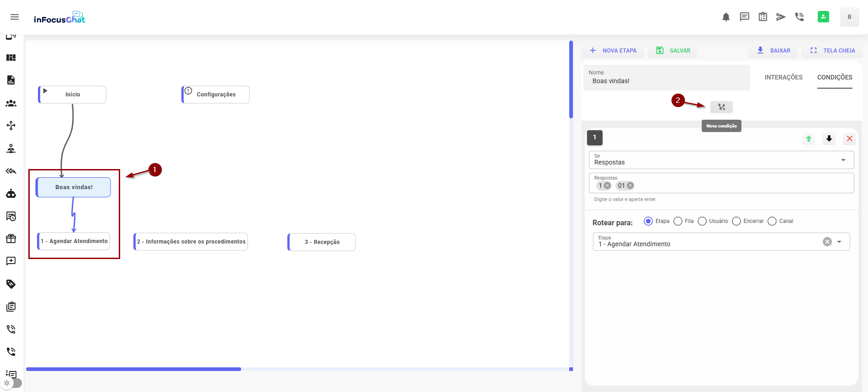868x392 pixels.
Task: Click the Nova condição branch icon
Action: [721, 107]
